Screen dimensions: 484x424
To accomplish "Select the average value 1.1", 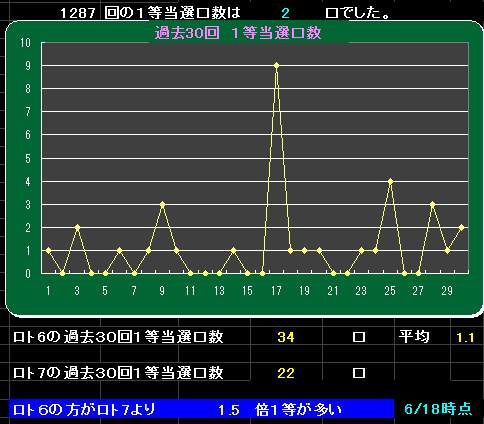I will click(x=465, y=338).
